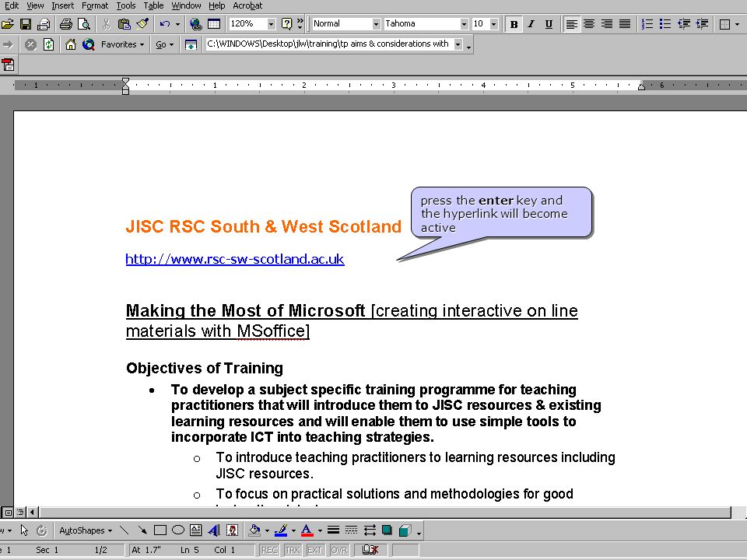Refresh current page on Web toolbar
The image size is (747, 560).
[48, 45]
